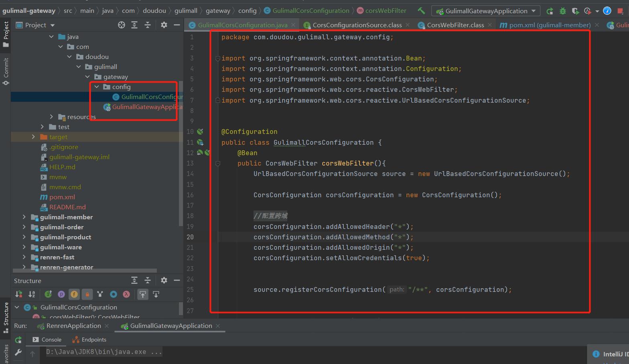Hide the Structure tool window
This screenshot has height=364, width=629.
pyautogui.click(x=177, y=280)
